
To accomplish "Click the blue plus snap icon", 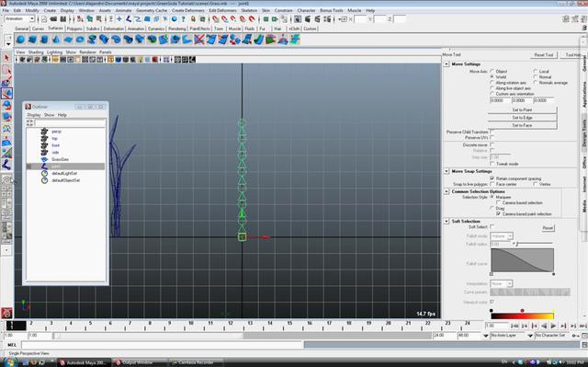I will (119, 18).
